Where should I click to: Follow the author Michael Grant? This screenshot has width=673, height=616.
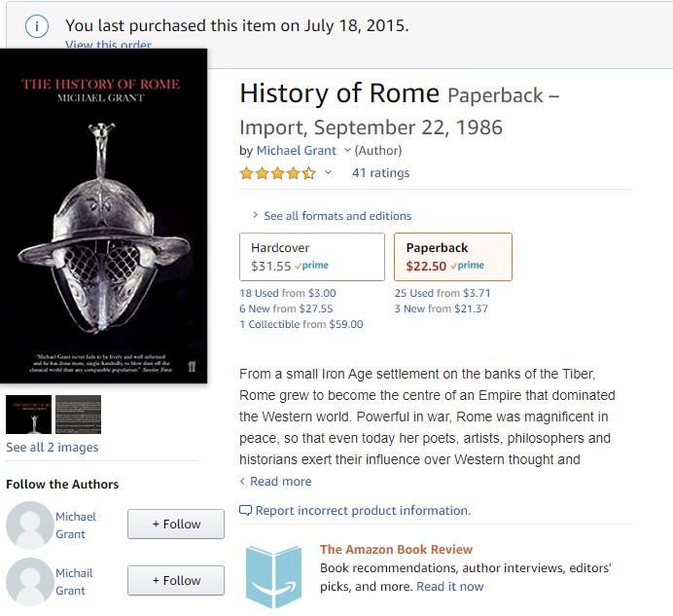tap(176, 525)
